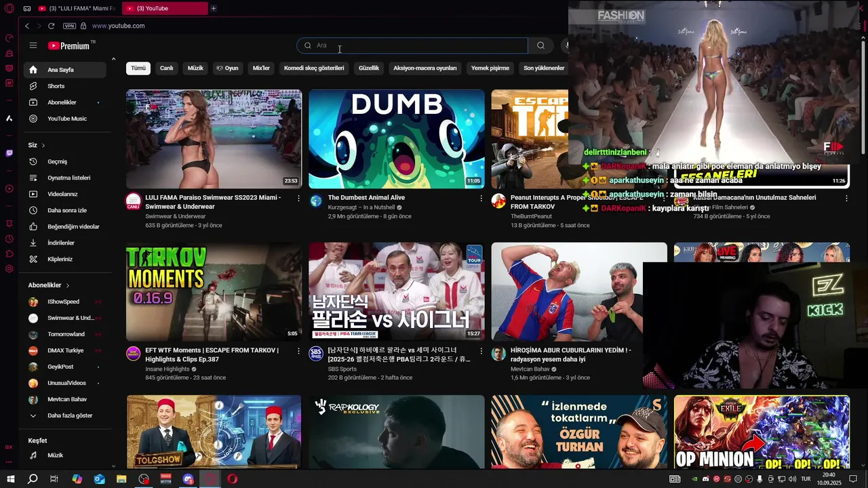Open new tab with plus button
The width and height of the screenshot is (868, 488).
214,8
